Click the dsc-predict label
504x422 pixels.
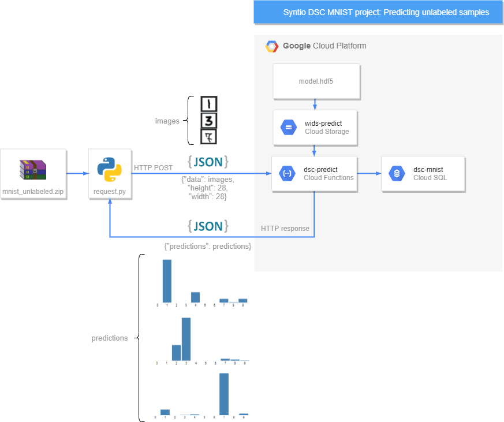tap(321, 170)
